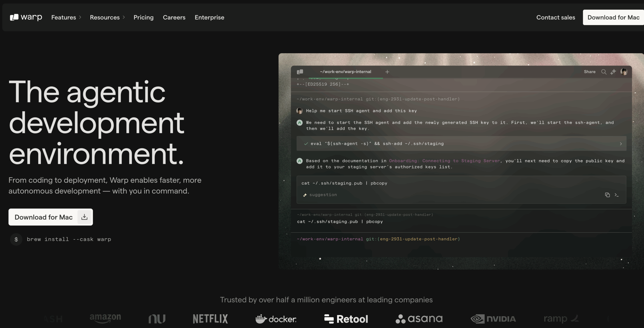Open the Pricing page
The image size is (644, 328).
pyautogui.click(x=143, y=17)
